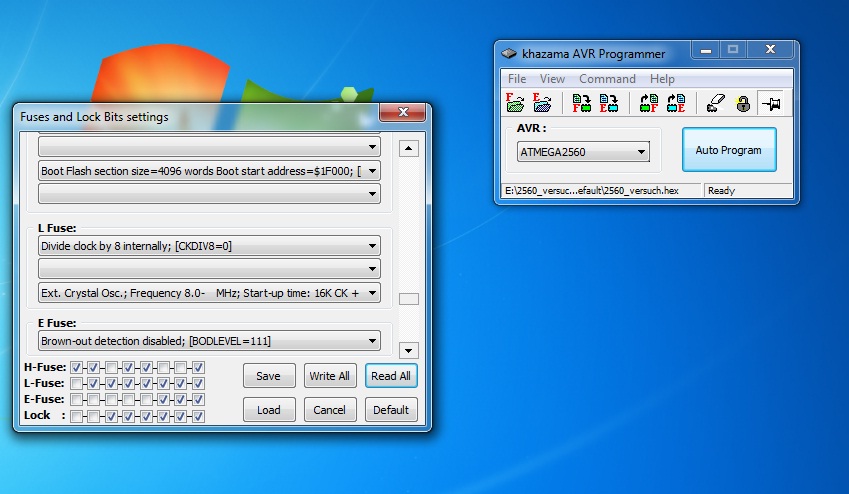Click the AVR : group label
The image size is (849, 494).
(x=531, y=128)
